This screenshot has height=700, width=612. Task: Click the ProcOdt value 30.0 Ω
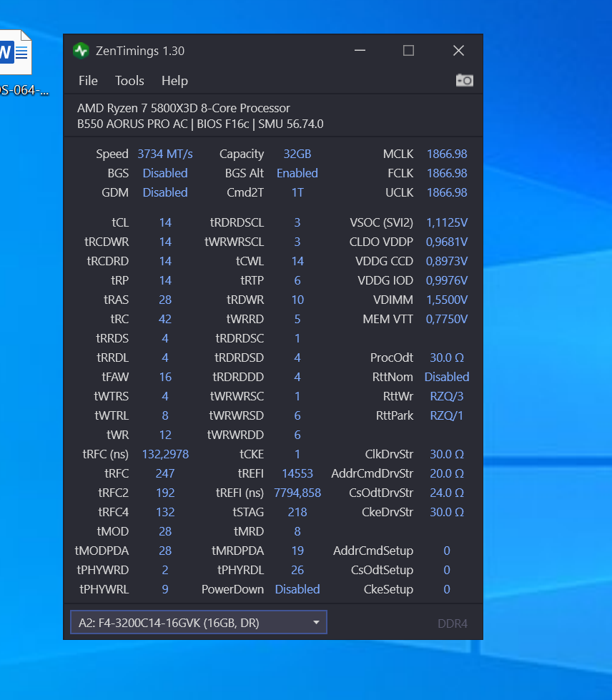(447, 358)
